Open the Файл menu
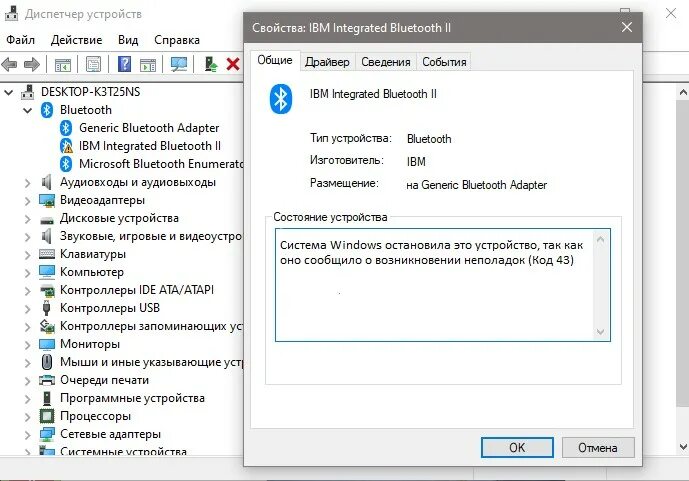 click(x=20, y=40)
